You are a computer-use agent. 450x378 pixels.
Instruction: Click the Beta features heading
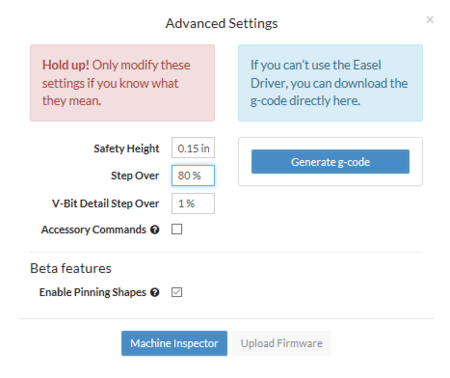71,268
